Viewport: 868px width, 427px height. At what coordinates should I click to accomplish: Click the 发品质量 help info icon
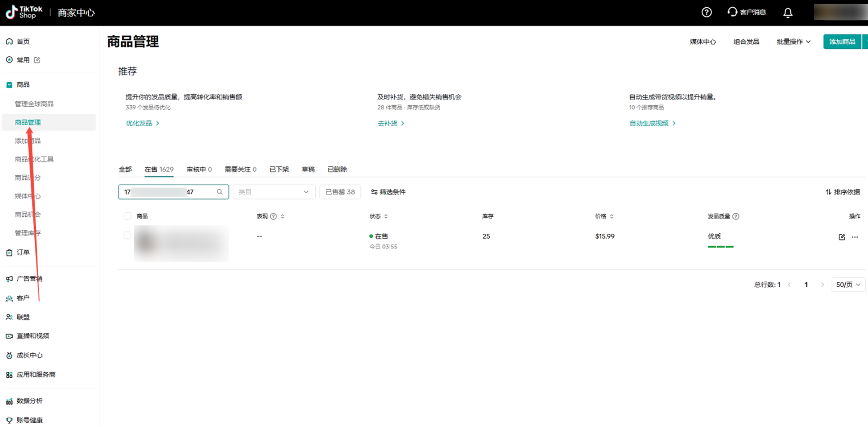[x=736, y=216]
